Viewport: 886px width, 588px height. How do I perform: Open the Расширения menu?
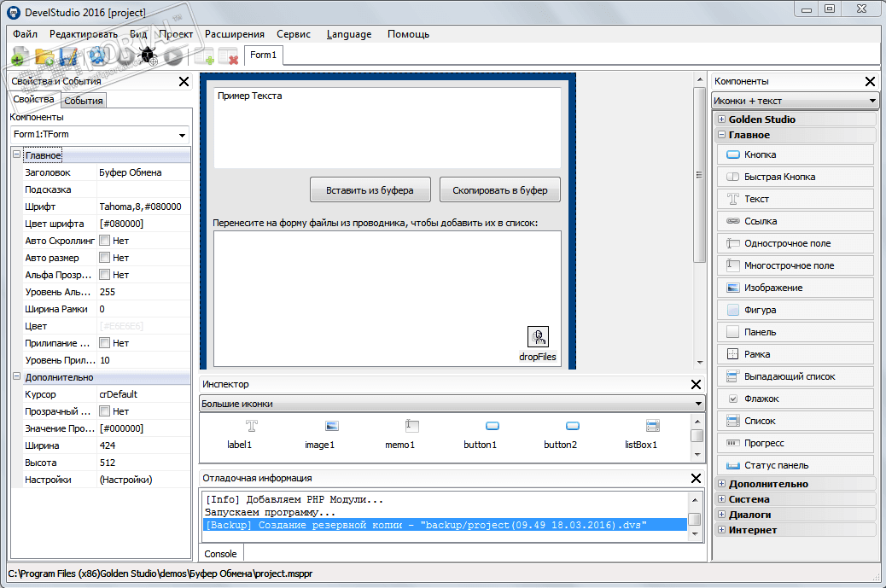(235, 34)
